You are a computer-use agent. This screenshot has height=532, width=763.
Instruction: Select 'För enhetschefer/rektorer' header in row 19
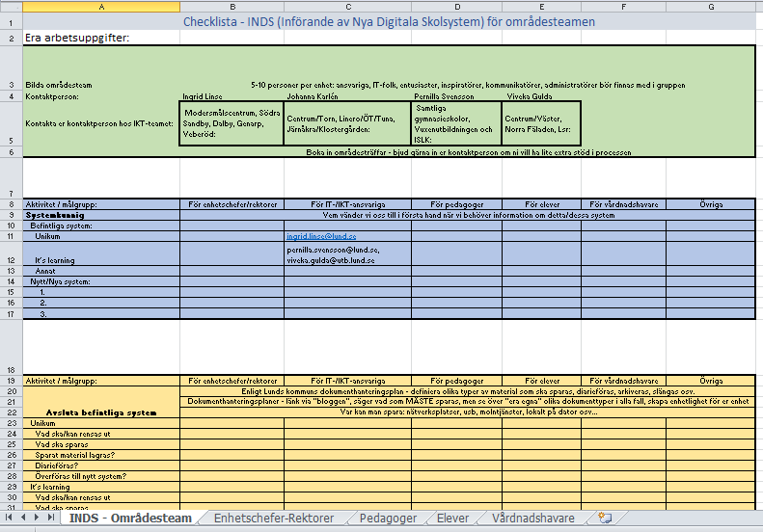232,381
